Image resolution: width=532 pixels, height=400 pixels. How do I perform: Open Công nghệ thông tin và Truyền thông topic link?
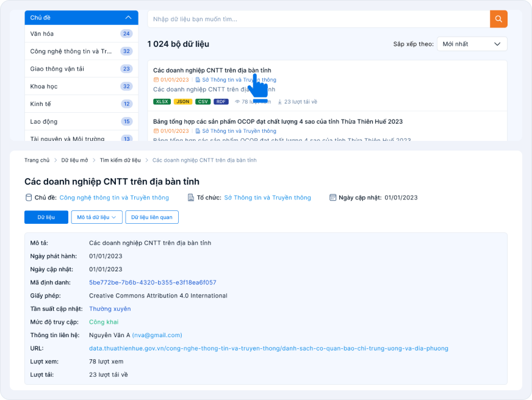[114, 198]
